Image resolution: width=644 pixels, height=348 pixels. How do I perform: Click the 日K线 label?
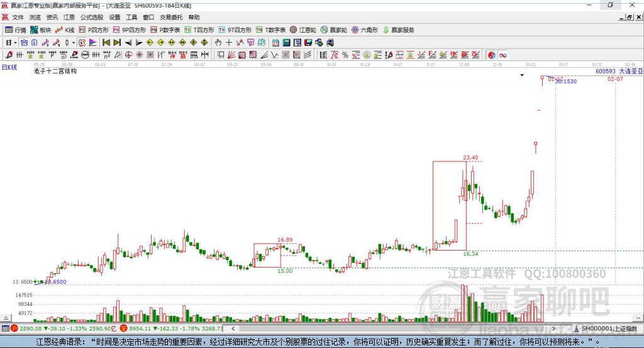pyautogui.click(x=9, y=67)
